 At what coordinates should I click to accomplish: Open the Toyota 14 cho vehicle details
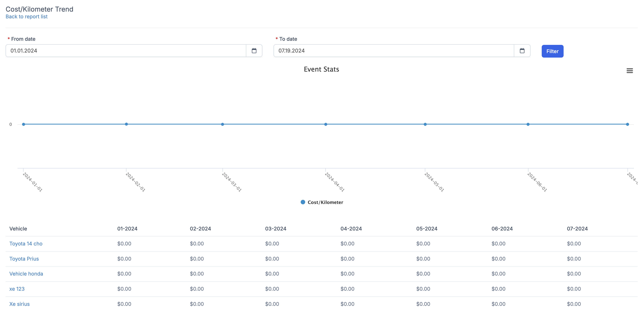click(x=26, y=244)
